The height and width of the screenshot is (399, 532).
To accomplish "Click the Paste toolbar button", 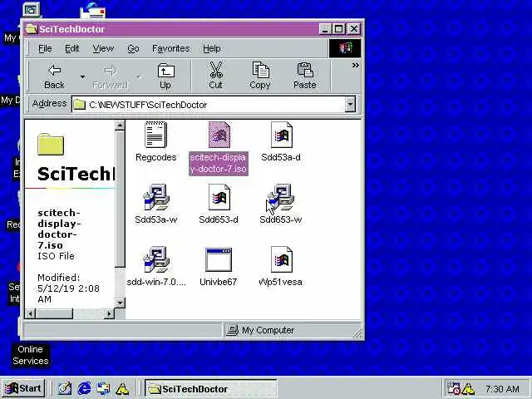I will pos(305,76).
